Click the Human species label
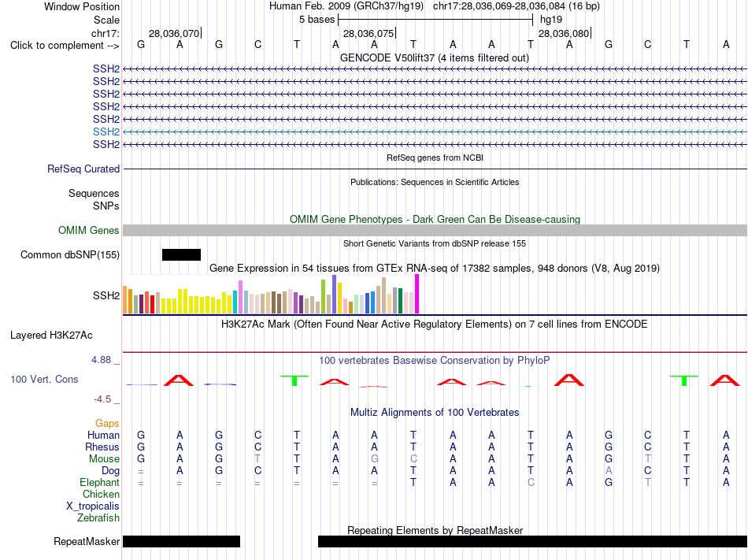This screenshot has height=560, width=748. 103,435
